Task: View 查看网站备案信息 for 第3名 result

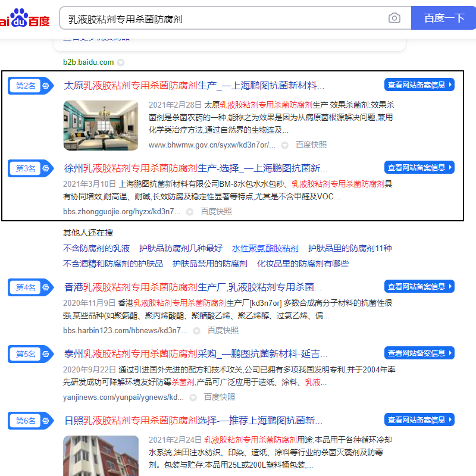Action: point(419,167)
